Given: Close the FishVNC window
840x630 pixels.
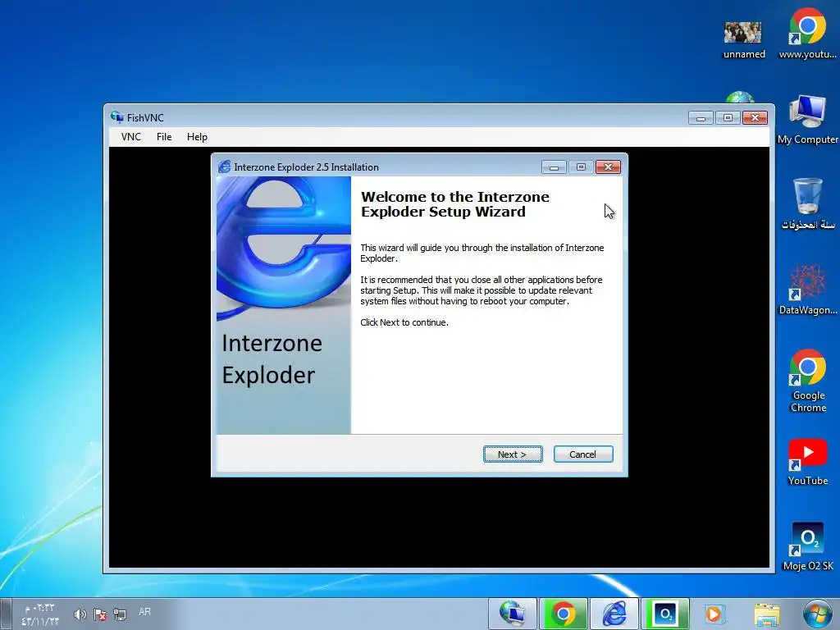Looking at the screenshot, I should pos(755,117).
